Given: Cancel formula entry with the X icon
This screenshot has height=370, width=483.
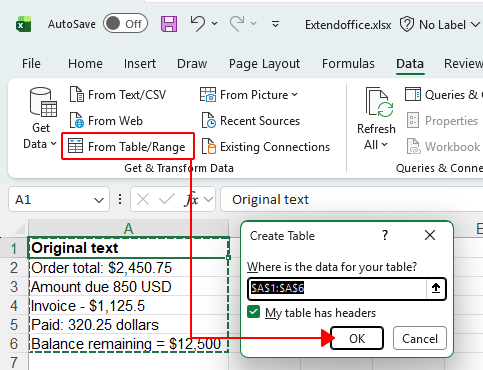Looking at the screenshot, I should [143, 200].
